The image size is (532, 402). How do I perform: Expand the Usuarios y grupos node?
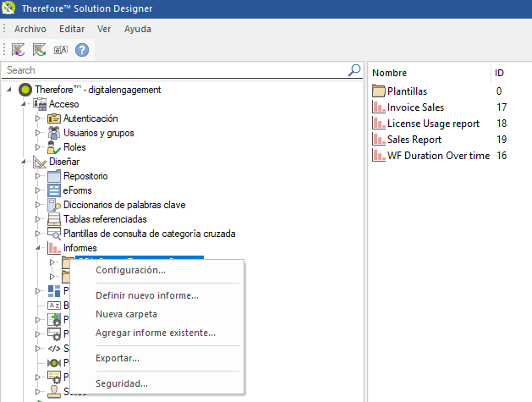coord(38,133)
